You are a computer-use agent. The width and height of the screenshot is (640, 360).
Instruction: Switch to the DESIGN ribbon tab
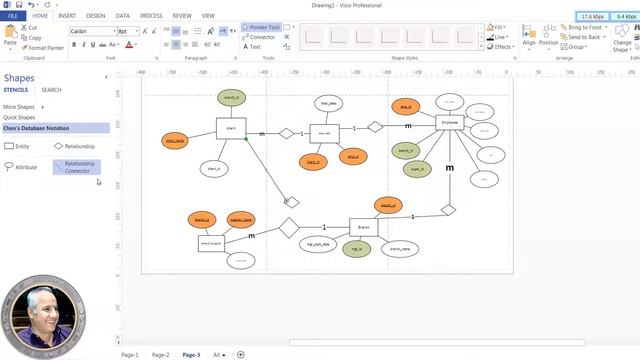click(96, 16)
